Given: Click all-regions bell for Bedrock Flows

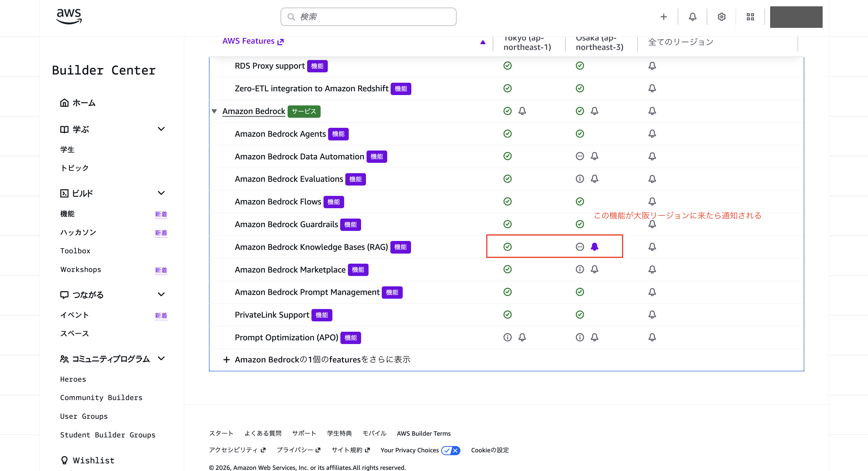Looking at the screenshot, I should tap(652, 201).
